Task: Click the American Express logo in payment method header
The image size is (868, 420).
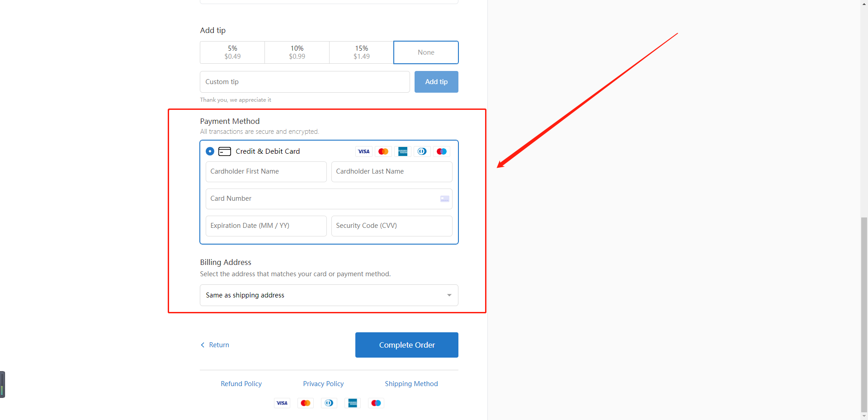Action: click(x=403, y=151)
